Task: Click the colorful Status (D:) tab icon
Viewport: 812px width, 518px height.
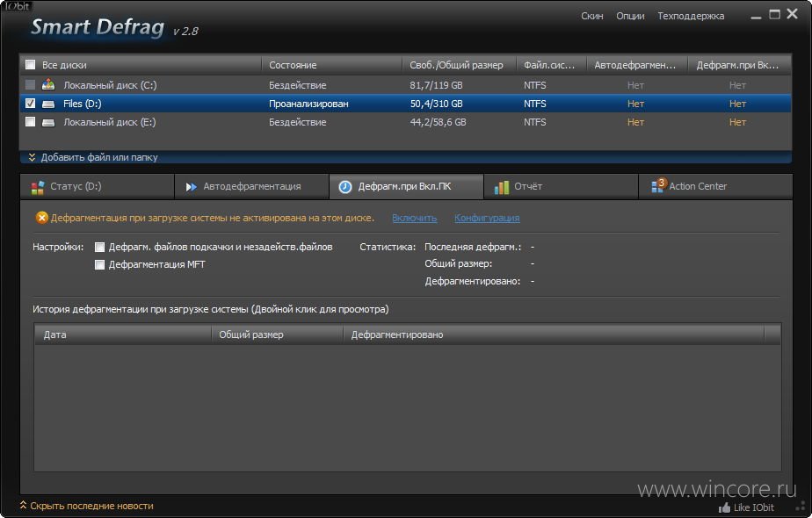Action: 37,187
